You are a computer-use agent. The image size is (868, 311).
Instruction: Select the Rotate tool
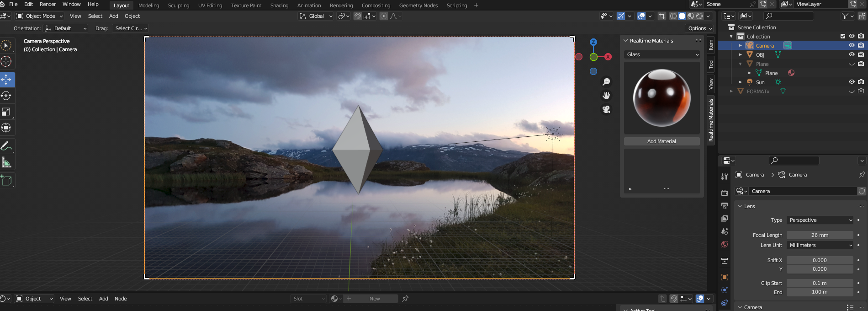click(x=7, y=96)
